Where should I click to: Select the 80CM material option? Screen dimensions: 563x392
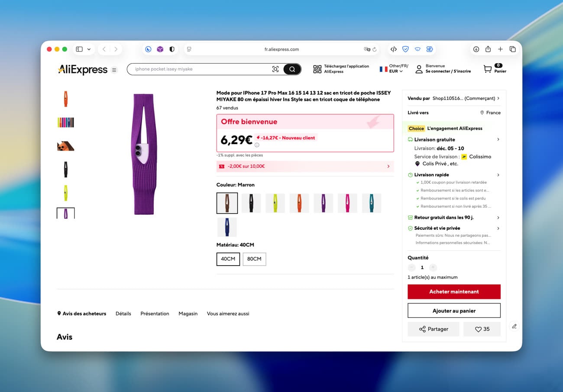(254, 259)
